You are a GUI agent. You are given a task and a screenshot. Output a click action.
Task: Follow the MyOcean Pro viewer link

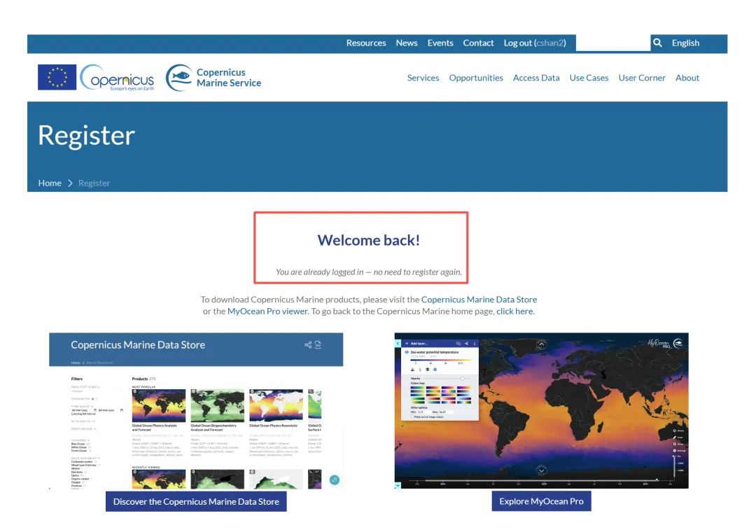click(267, 311)
